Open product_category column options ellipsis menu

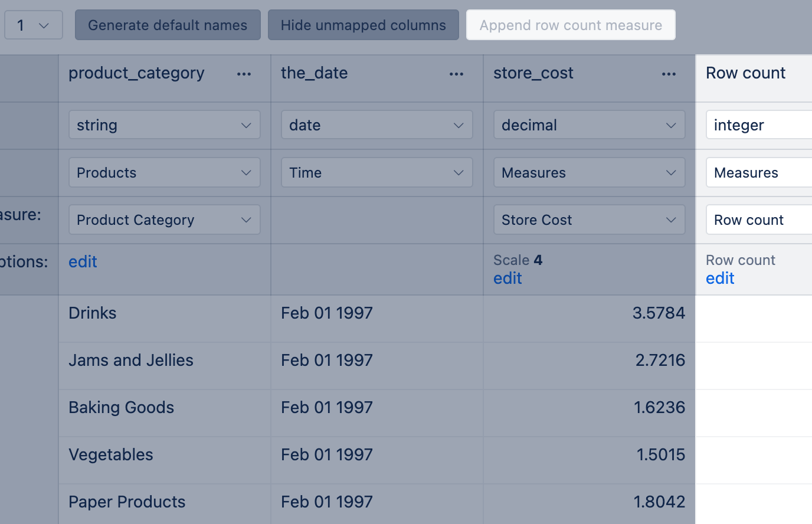(x=244, y=74)
